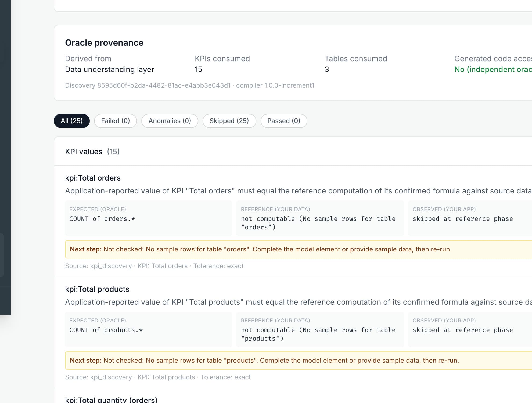Click the KPI values (15) section header
532x403 pixels.
click(92, 152)
